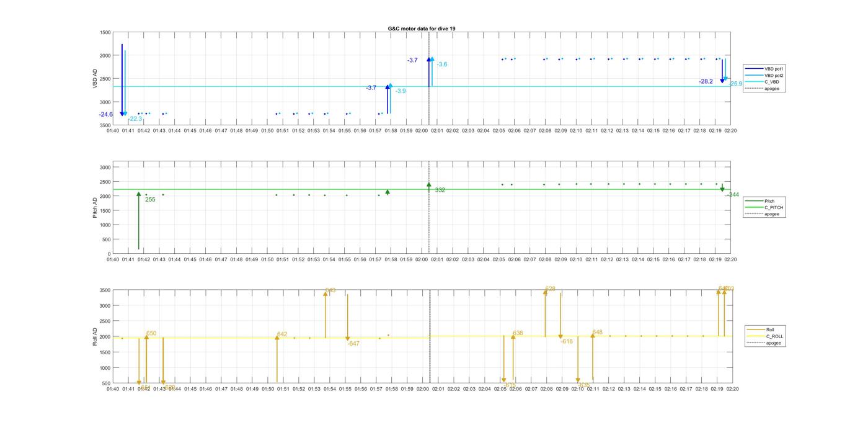This screenshot has height=430, width=868.
Task: Click the '-615' roll data label
Action: tap(510, 385)
